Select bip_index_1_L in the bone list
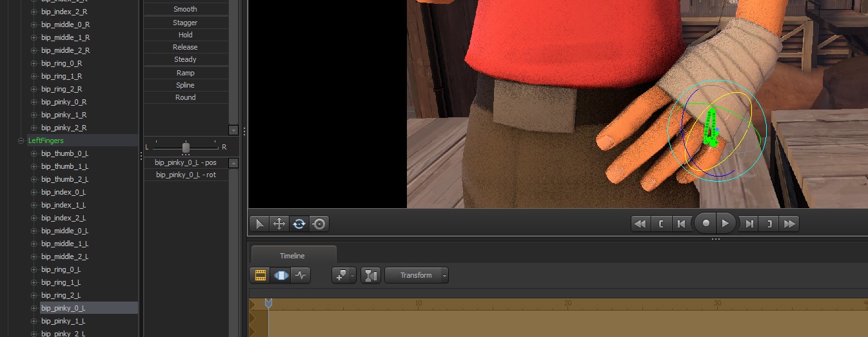The width and height of the screenshot is (868, 337). click(x=64, y=205)
